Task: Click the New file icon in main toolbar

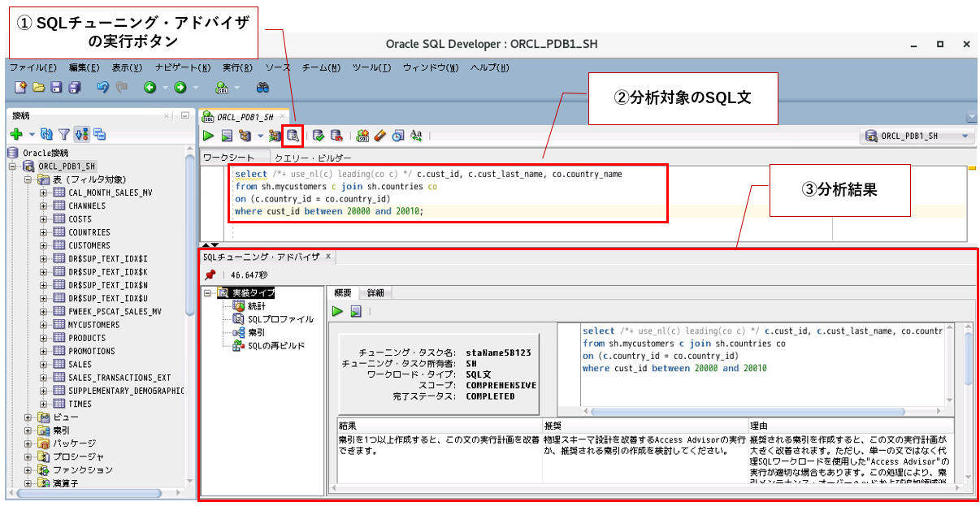Action: click(21, 87)
